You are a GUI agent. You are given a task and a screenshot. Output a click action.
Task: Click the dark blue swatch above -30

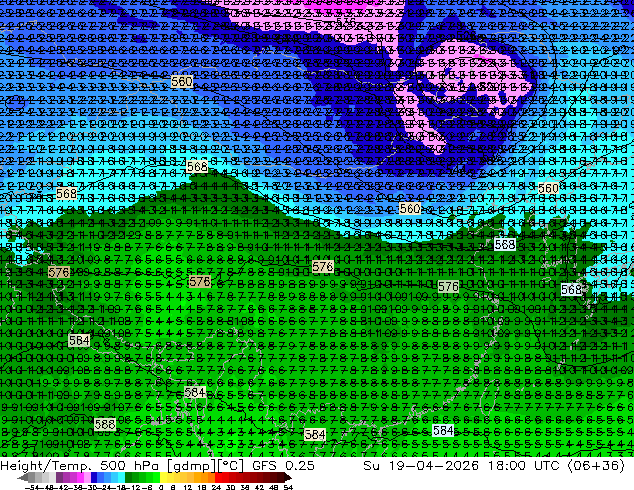[x=94, y=477]
